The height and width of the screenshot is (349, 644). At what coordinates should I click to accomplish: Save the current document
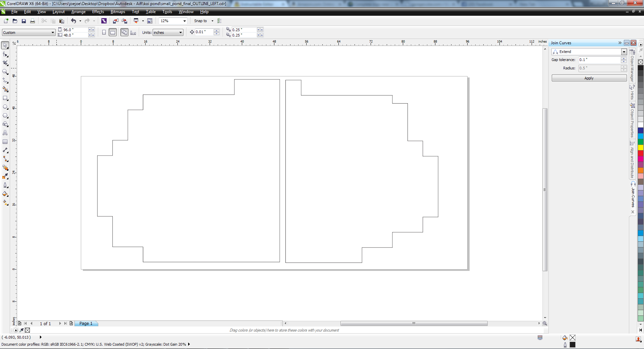23,21
